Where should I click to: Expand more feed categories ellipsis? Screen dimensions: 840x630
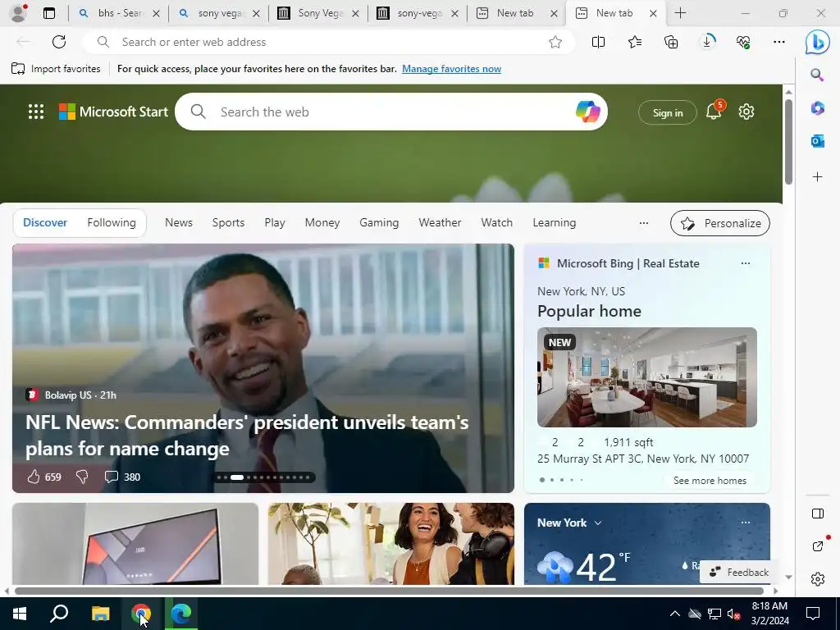coord(644,223)
